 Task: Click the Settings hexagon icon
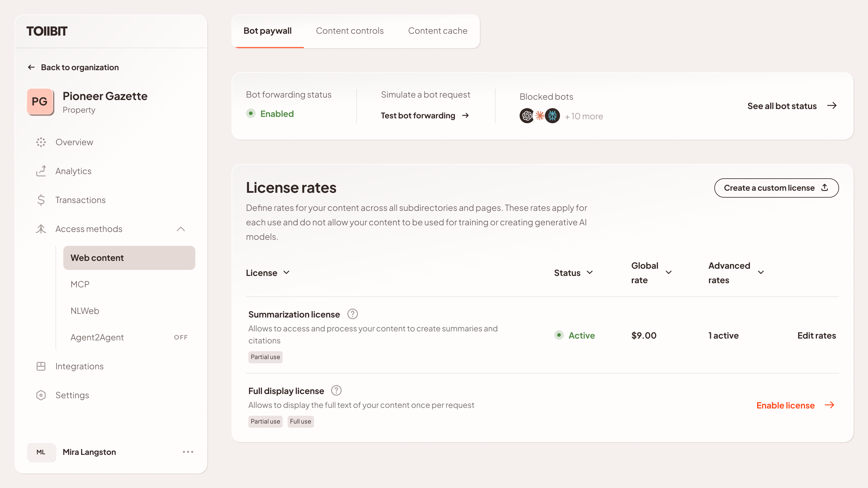[x=41, y=395]
